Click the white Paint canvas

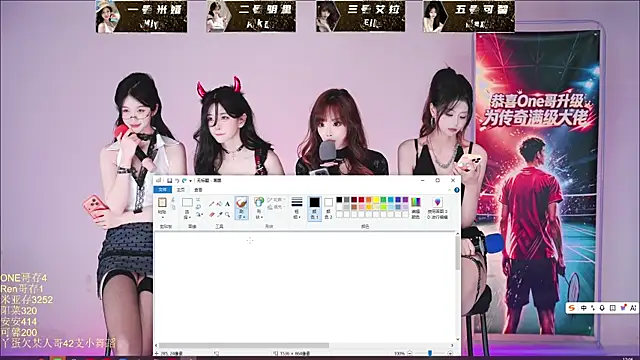coord(304,287)
